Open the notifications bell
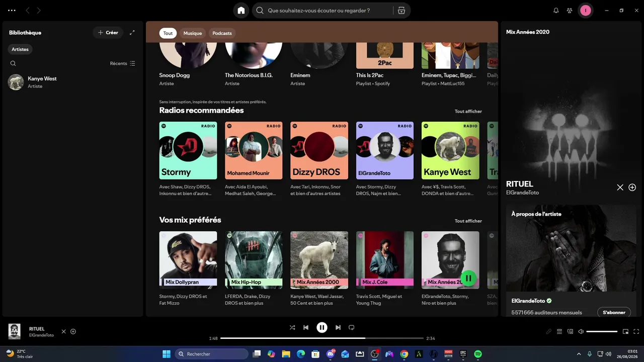The image size is (644, 362). click(x=556, y=11)
